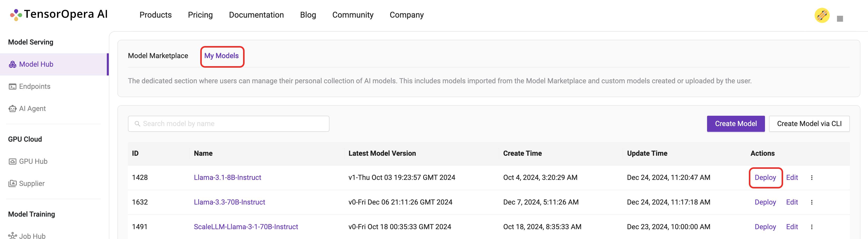The height and width of the screenshot is (239, 868).
Task: Click create time Oct 18, 2024, 8:35:33 AM
Action: click(542, 227)
